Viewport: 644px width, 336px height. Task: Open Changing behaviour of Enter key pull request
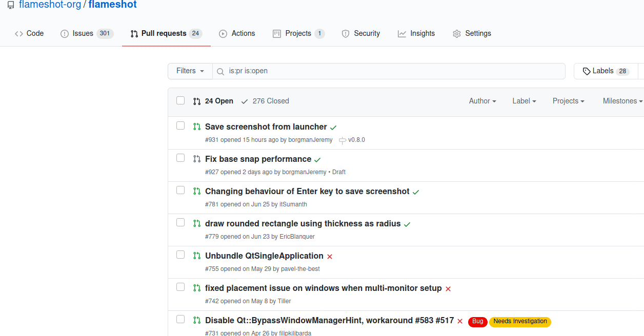[308, 191]
